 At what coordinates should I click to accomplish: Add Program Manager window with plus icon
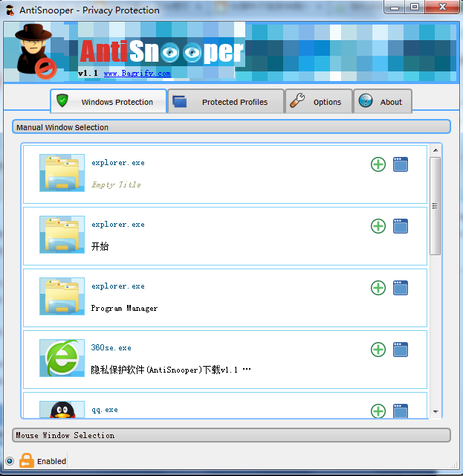coord(378,288)
